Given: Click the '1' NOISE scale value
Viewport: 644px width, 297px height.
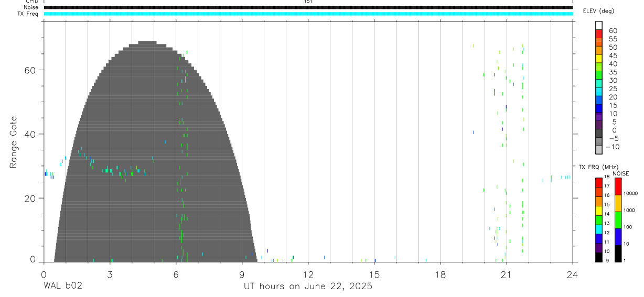Looking at the screenshot, I should tap(626, 260).
